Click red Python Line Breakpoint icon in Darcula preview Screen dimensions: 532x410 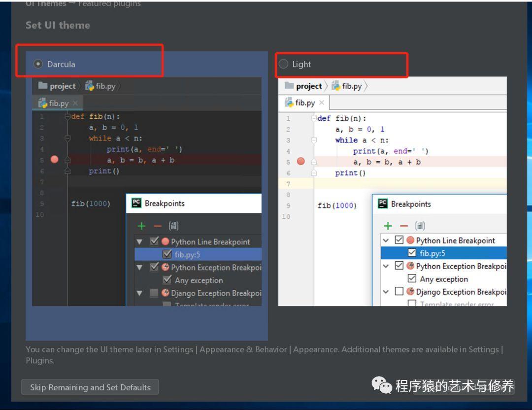(x=165, y=241)
